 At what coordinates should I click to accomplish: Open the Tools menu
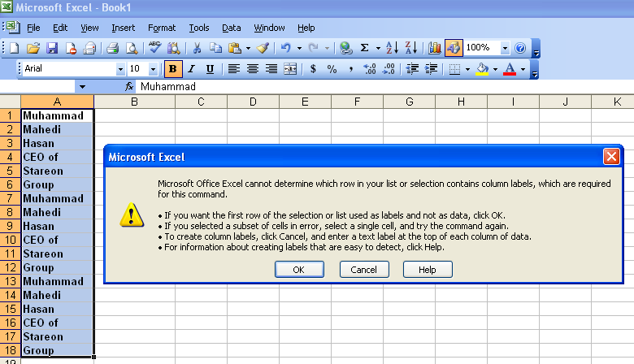tap(199, 28)
